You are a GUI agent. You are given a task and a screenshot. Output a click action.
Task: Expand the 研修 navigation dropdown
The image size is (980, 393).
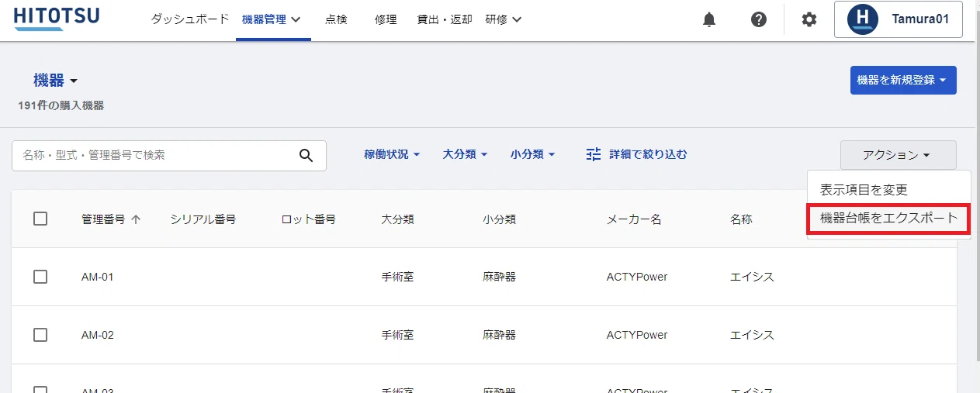point(504,20)
